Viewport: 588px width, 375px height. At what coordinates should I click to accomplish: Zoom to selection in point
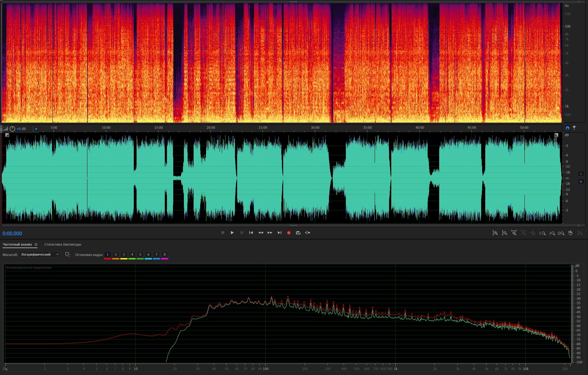[543, 233]
